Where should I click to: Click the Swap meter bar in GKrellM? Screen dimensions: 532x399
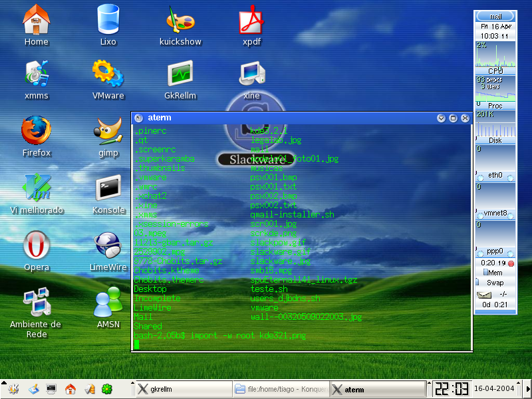(495, 283)
